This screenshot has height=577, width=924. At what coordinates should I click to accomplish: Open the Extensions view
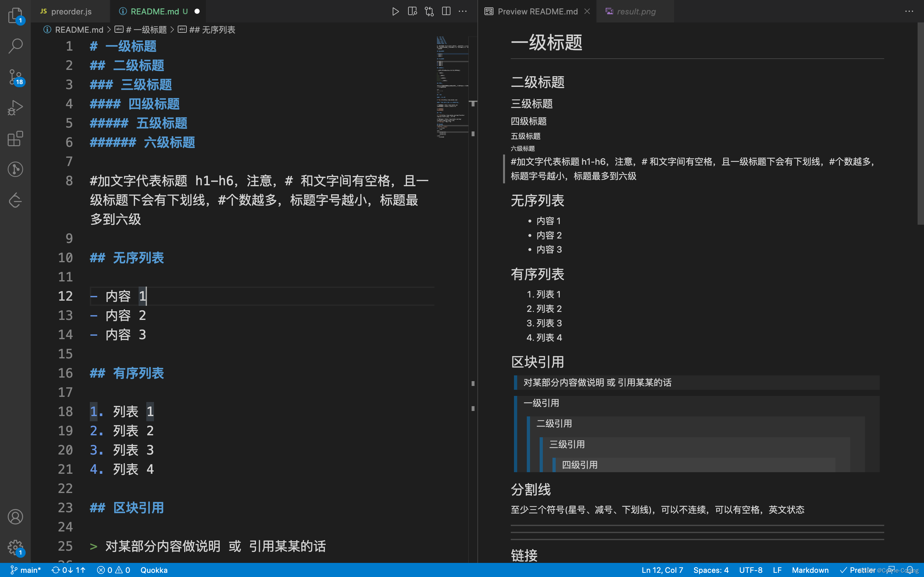15,138
